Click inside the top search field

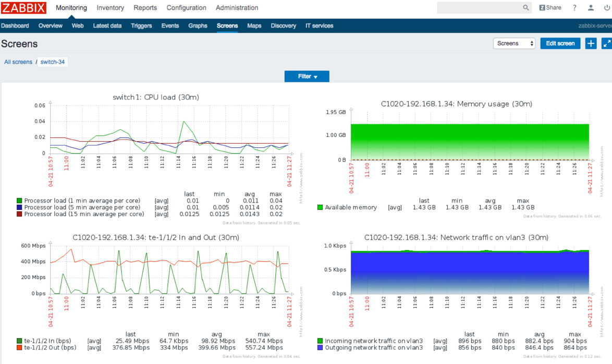coord(479,8)
